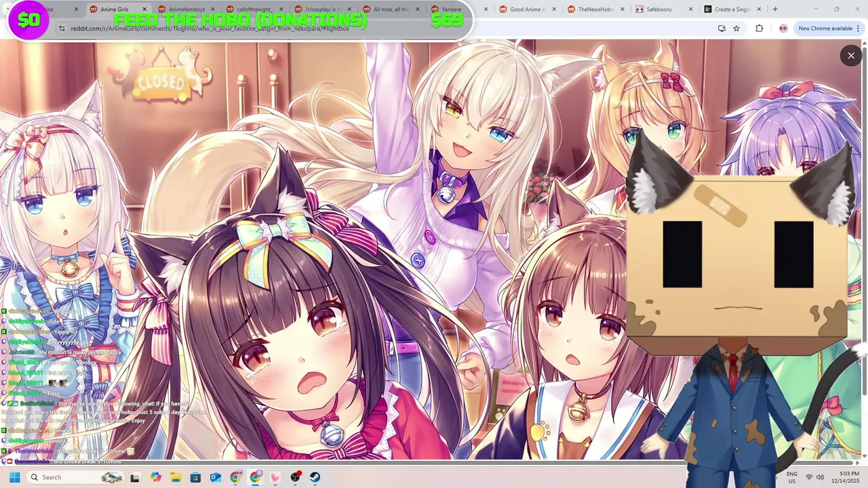Click the New Chrome available button
868x488 pixels.
coord(825,28)
